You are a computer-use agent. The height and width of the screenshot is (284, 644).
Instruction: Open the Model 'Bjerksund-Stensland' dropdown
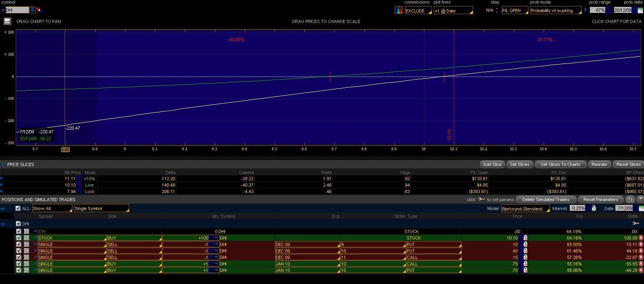(x=525, y=208)
